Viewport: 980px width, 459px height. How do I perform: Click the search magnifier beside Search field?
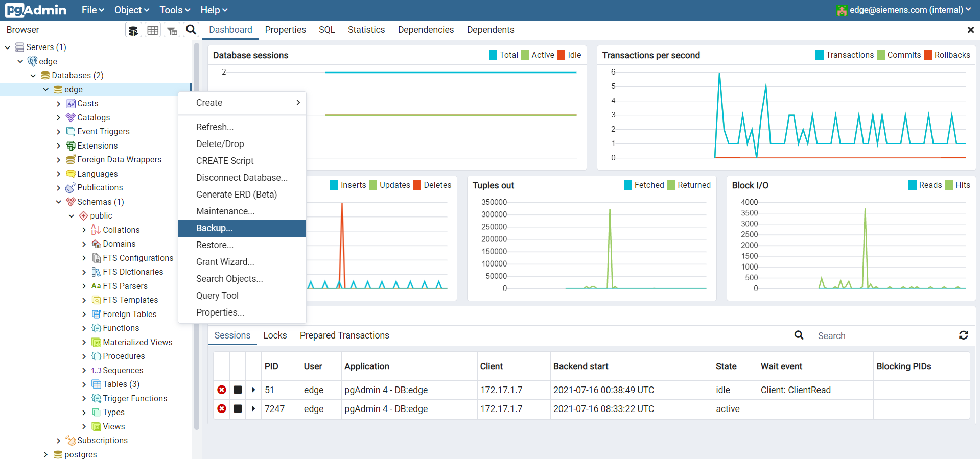tap(799, 335)
